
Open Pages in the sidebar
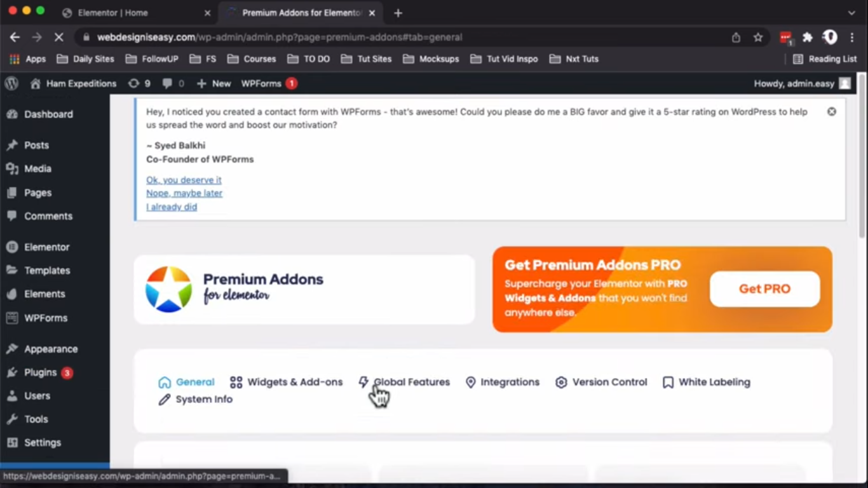point(55,193)
